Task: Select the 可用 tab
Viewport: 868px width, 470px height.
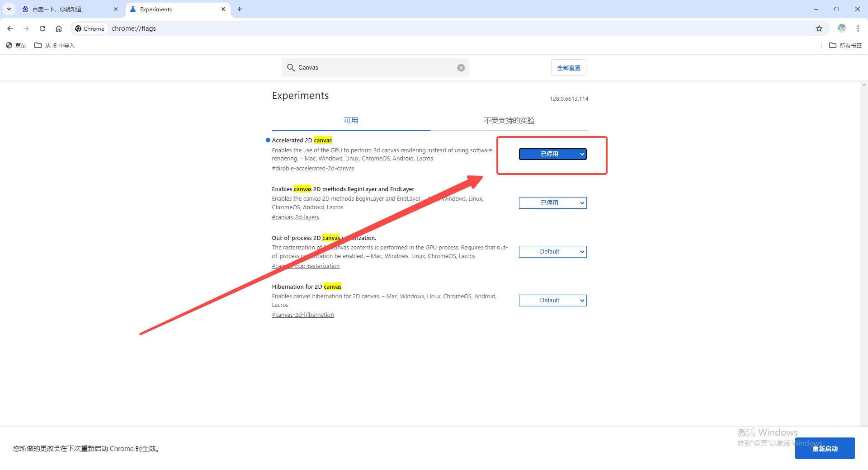Action: tap(351, 121)
